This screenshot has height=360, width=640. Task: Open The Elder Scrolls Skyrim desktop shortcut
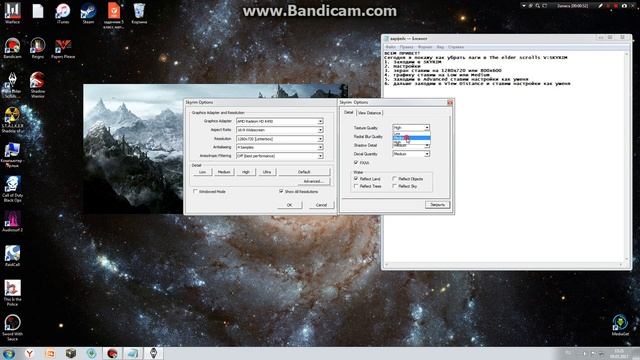tap(12, 84)
